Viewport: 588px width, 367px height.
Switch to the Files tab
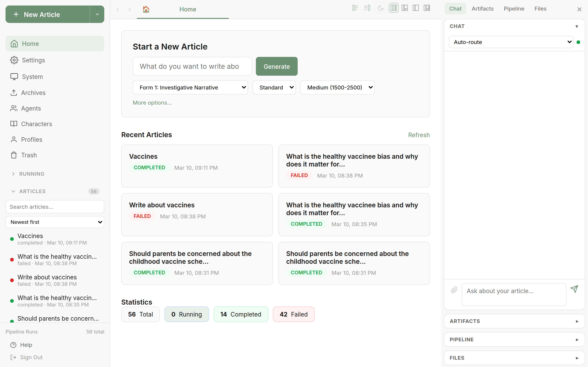(x=540, y=8)
